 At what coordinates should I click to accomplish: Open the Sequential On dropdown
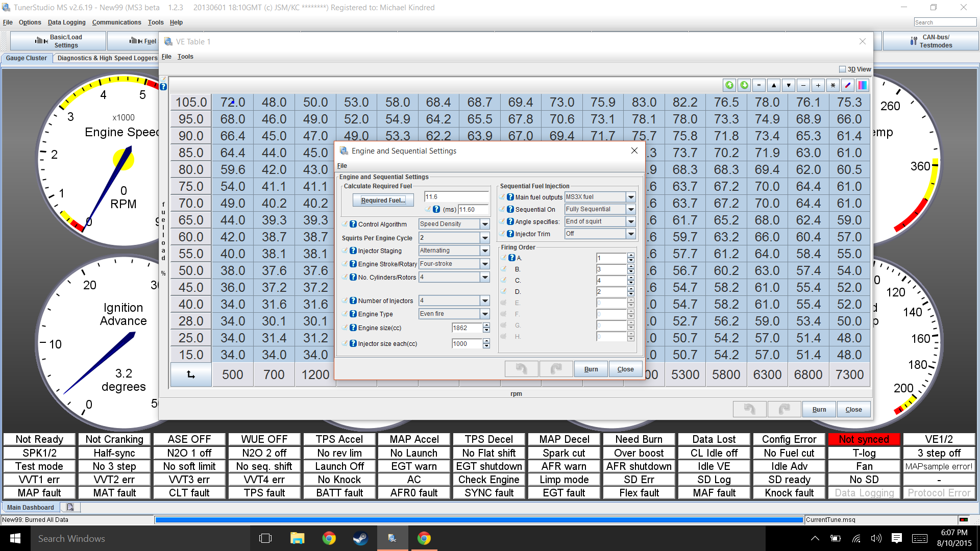pos(631,209)
